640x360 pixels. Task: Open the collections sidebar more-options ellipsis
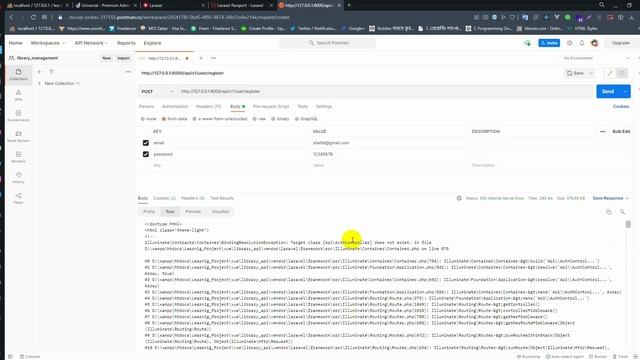(128, 72)
